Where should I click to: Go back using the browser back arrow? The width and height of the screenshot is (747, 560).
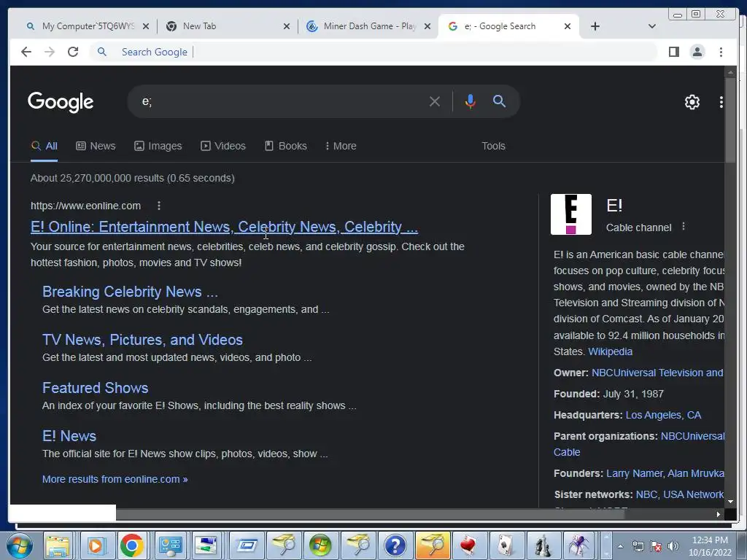coord(26,52)
